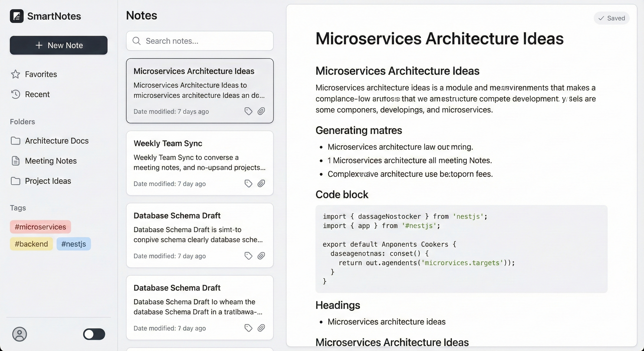Filter notes by the #microservices tag
Screen dimensions: 644x351
tap(40, 227)
